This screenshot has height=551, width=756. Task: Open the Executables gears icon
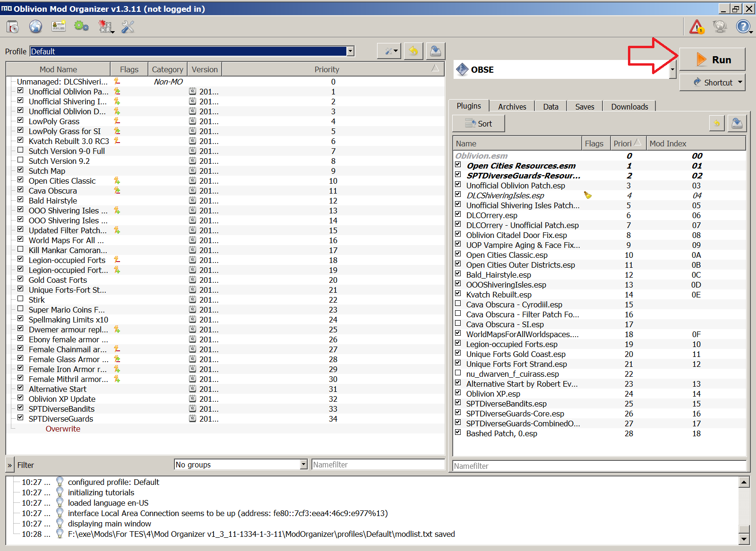(81, 26)
